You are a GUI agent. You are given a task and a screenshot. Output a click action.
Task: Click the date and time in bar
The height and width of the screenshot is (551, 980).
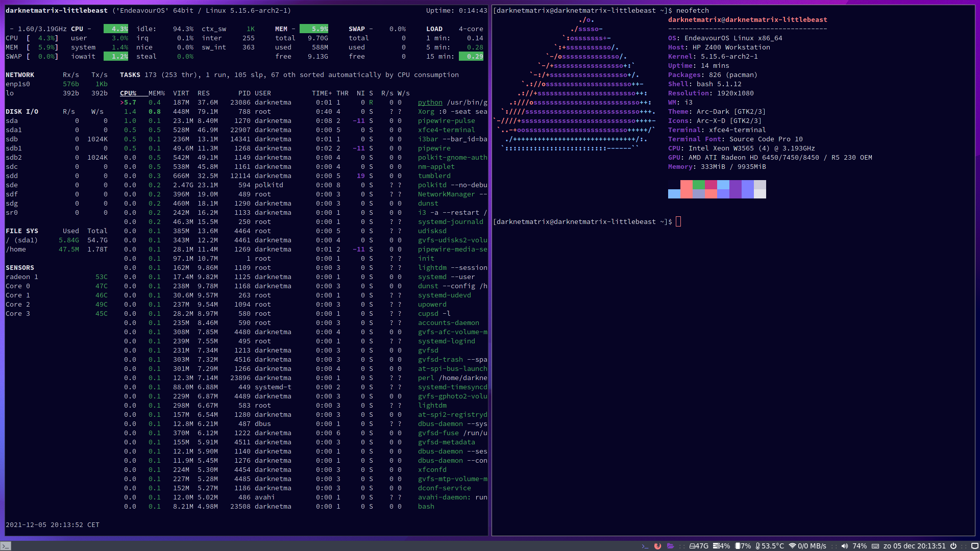coord(915,546)
